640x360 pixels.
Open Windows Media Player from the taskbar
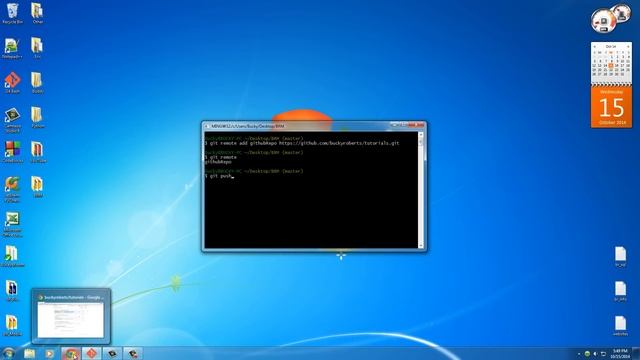pos(49,353)
